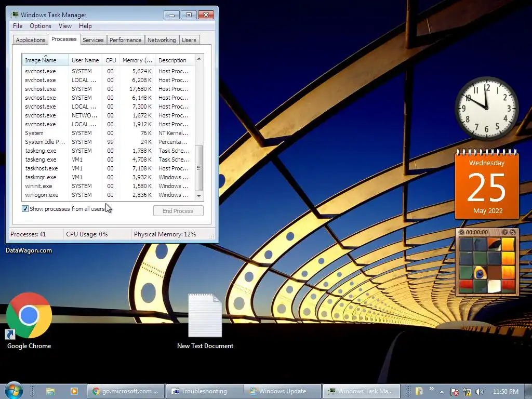Screen dimensions: 532x399
Task: Sort by Image Name column header
Action: (45, 60)
